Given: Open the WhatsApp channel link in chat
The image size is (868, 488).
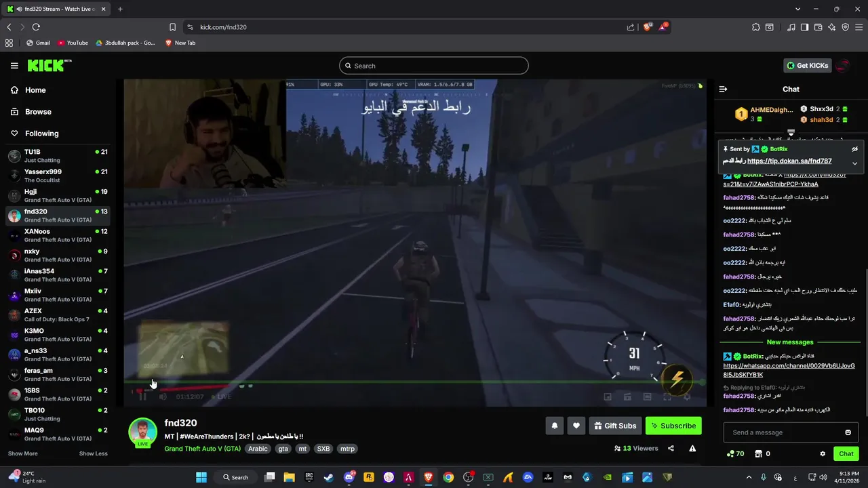Looking at the screenshot, I should tap(789, 370).
